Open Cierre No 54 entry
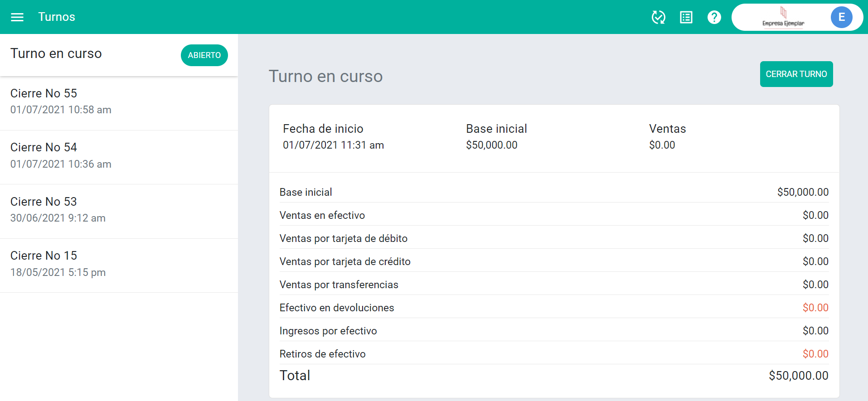This screenshot has width=868, height=401. pyautogui.click(x=119, y=156)
